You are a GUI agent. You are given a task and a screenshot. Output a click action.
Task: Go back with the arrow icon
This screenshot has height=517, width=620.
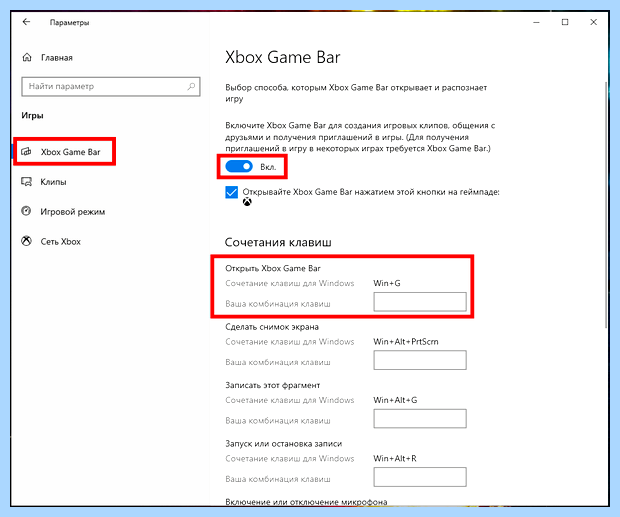pos(26,22)
